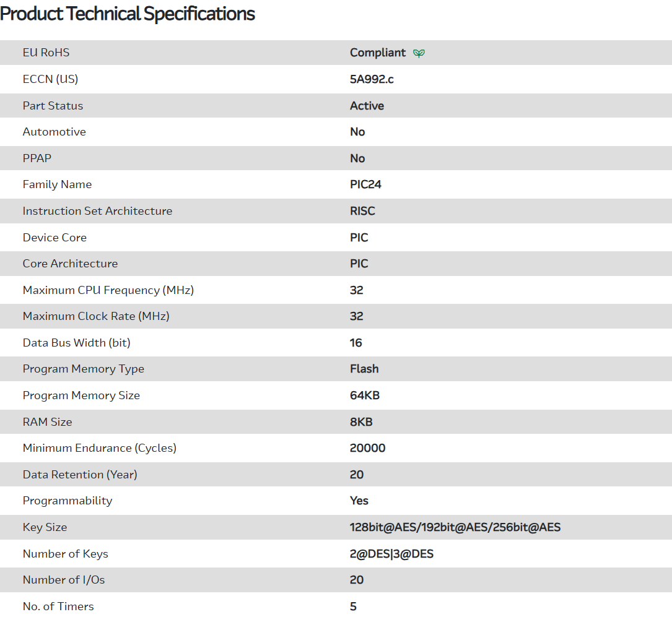Image resolution: width=672 pixels, height=617 pixels.
Task: Select the Program Memory Type Flash value
Action: click(x=364, y=369)
